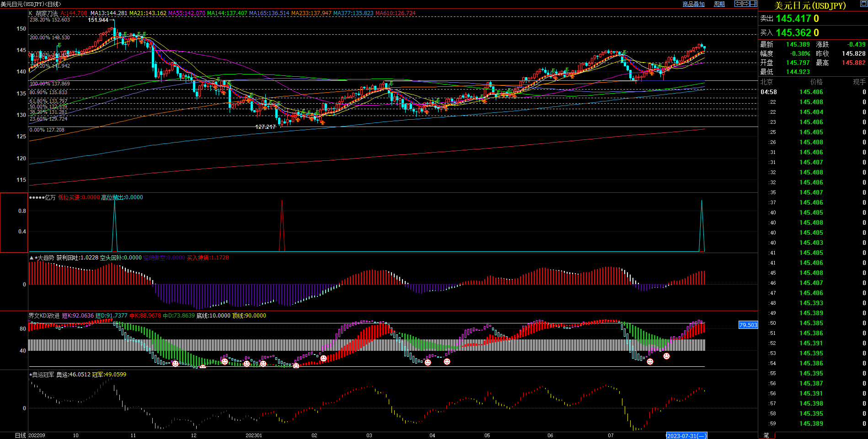Click the dots icon before 亿万 indicator
This screenshot has width=868, height=439.
coord(37,197)
